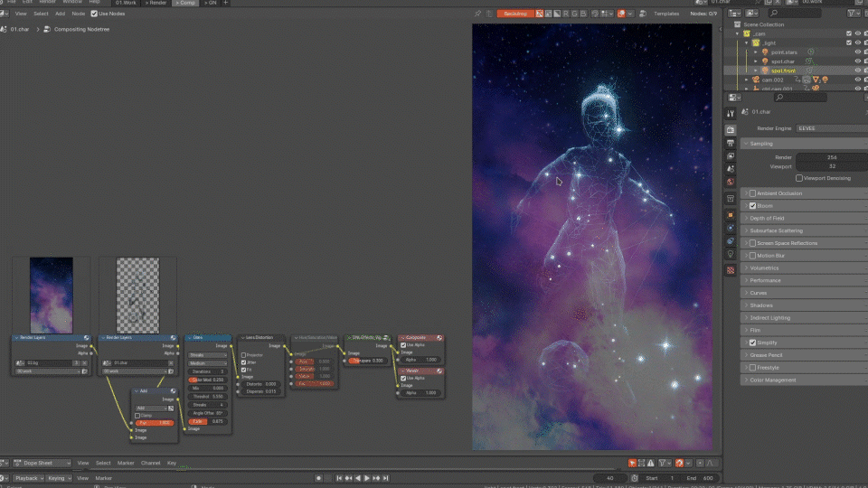Collapse the _light collection in outliner

tap(746, 43)
